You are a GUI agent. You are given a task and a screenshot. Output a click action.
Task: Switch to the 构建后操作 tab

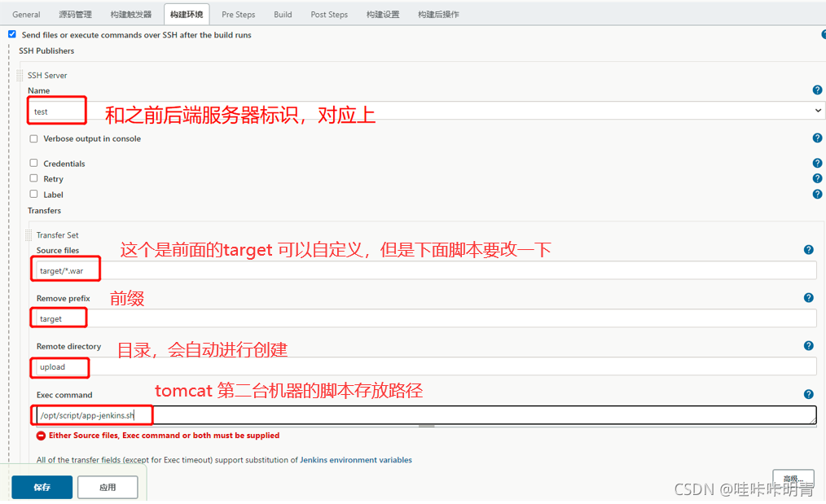coord(438,14)
